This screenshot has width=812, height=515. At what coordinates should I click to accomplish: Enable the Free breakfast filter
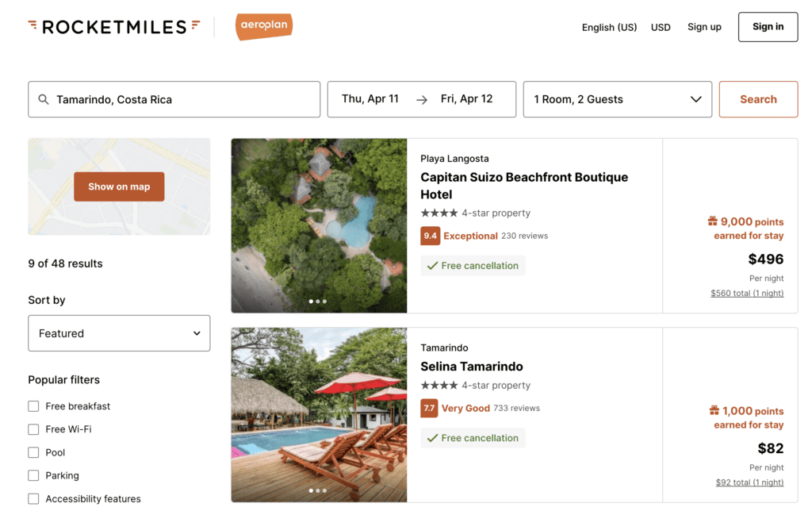coord(33,405)
